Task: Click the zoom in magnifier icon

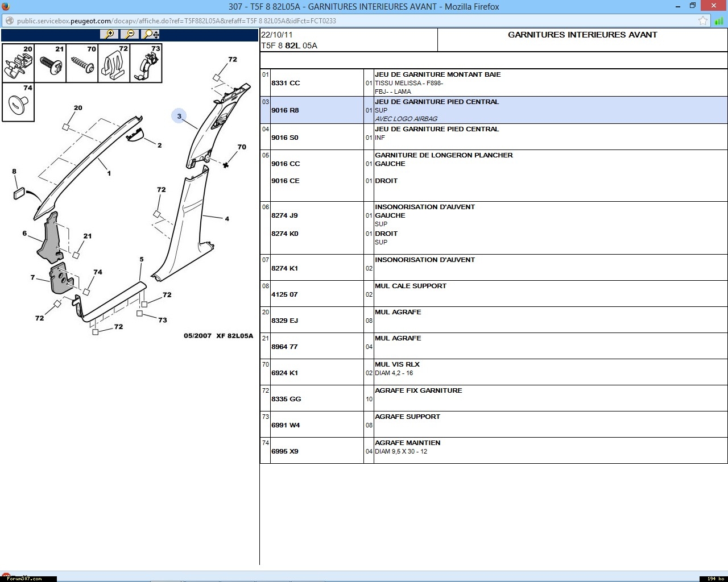Action: pos(109,34)
